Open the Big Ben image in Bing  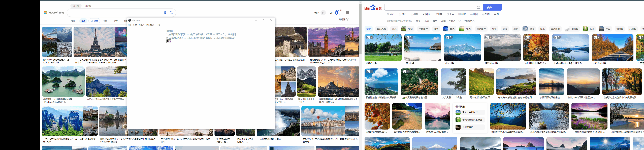(x=327, y=42)
